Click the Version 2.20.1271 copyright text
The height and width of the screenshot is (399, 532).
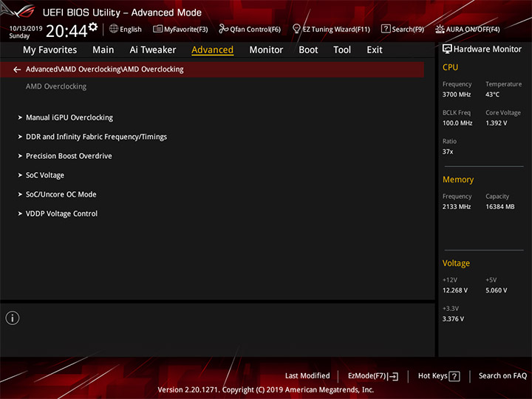click(266, 390)
